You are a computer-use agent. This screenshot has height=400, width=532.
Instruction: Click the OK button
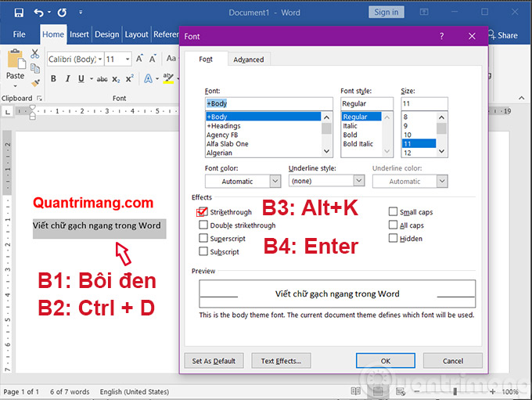tap(386, 361)
